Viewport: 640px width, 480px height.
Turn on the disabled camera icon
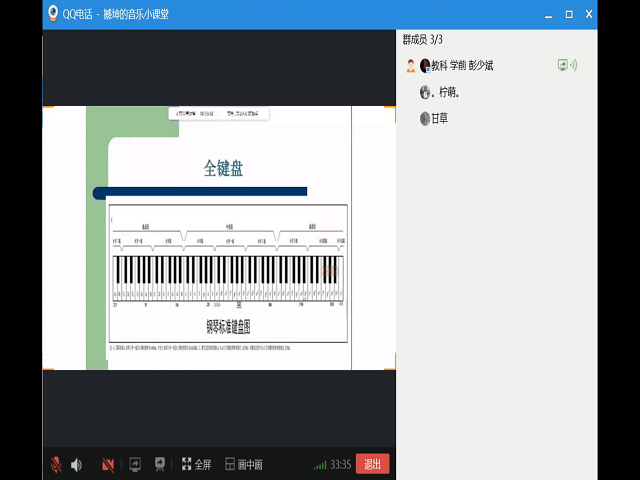coord(107,464)
